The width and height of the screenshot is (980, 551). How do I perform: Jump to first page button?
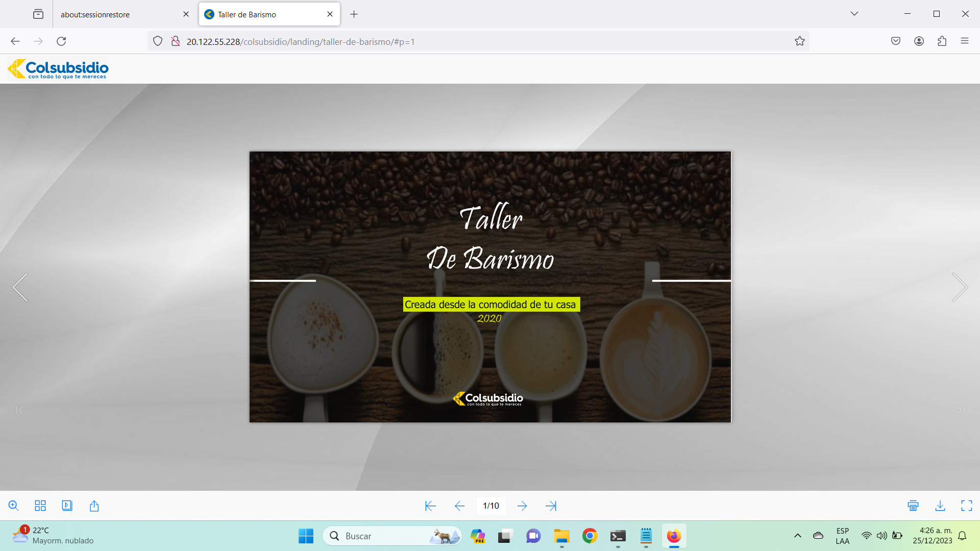point(430,506)
